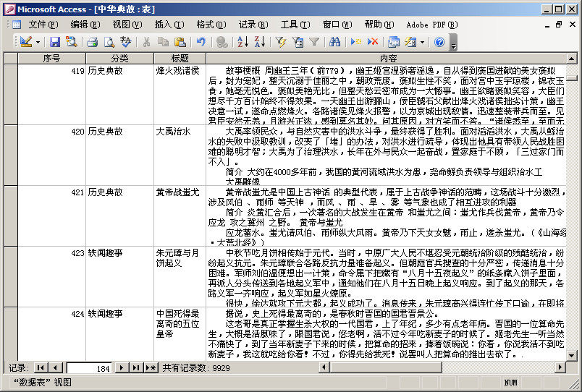The width and height of the screenshot is (582, 392).
Task: Toggle the Apply Filter funnel icon
Action: [x=314, y=42]
